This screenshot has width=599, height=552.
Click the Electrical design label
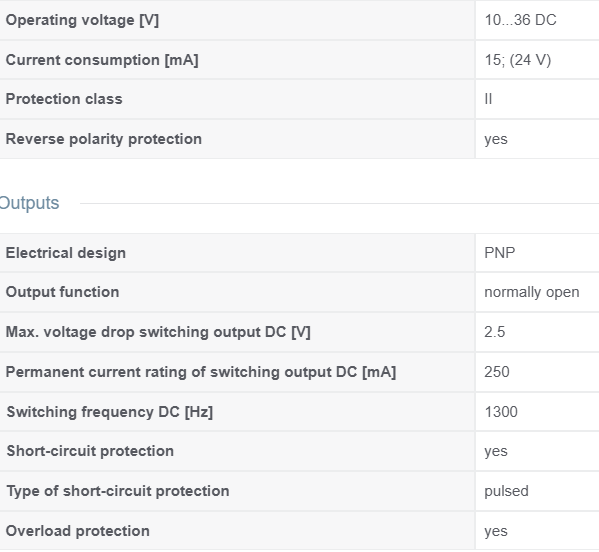coord(66,253)
